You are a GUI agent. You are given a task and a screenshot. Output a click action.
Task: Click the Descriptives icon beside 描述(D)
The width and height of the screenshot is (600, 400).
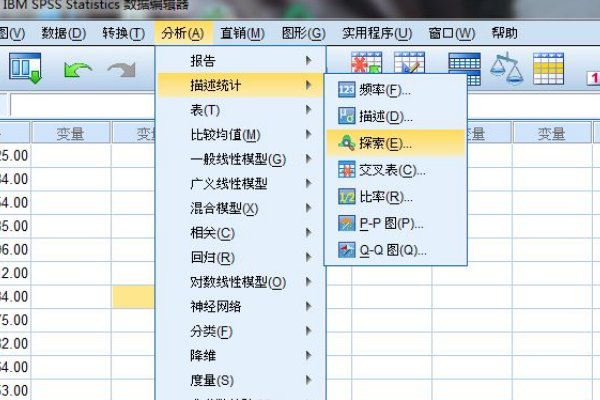point(347,116)
